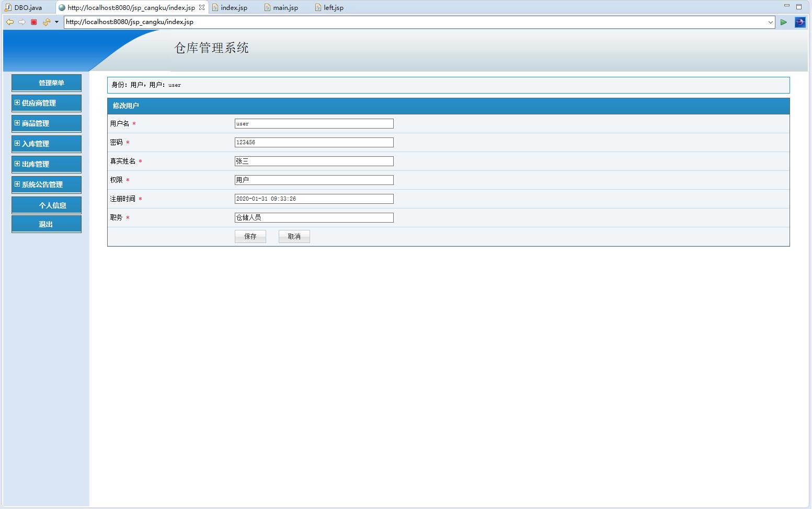Click the 职务 field label
The width and height of the screenshot is (812, 509).
tap(116, 218)
